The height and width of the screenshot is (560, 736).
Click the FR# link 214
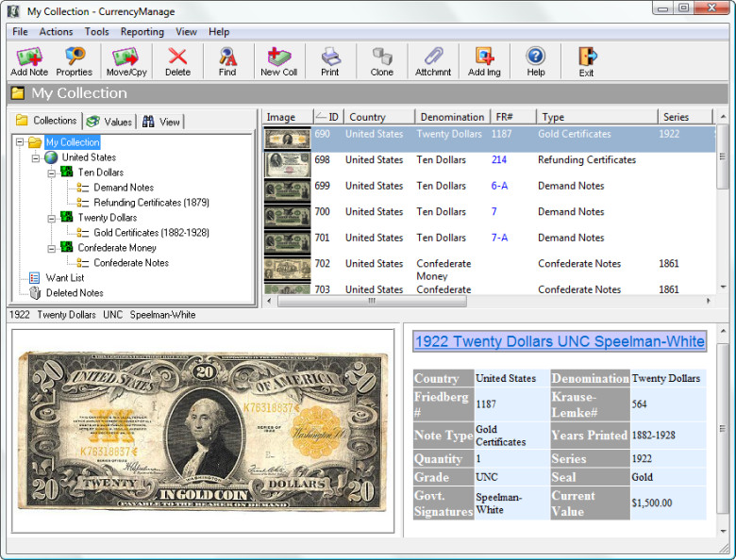coord(498,159)
